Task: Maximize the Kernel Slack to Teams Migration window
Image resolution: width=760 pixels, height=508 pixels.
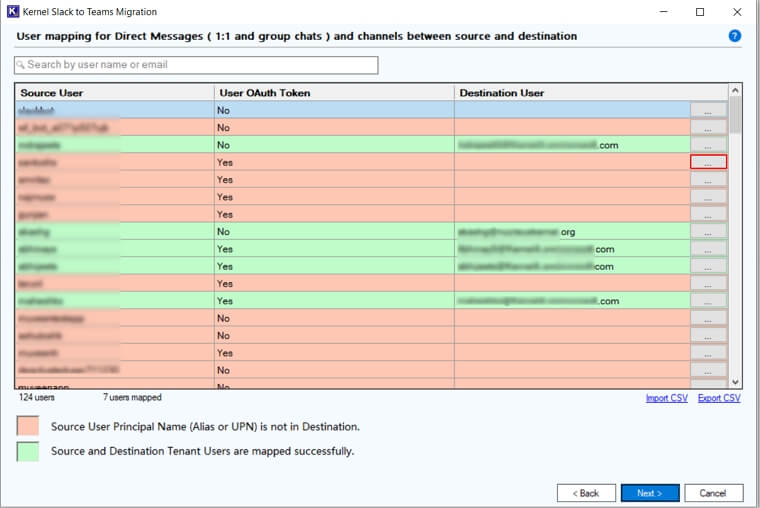Action: [x=700, y=12]
